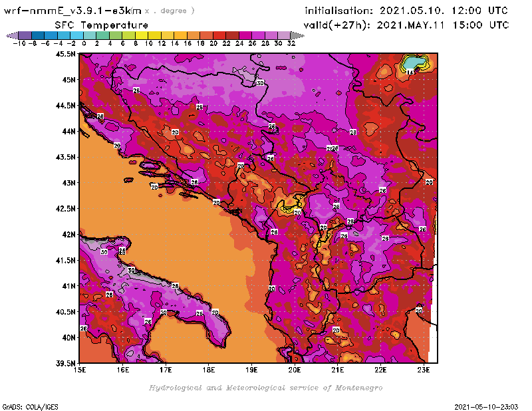This screenshot has height=411, width=532.
Task: Pick the orange swatch between 16 and 18
Action: (194, 35)
